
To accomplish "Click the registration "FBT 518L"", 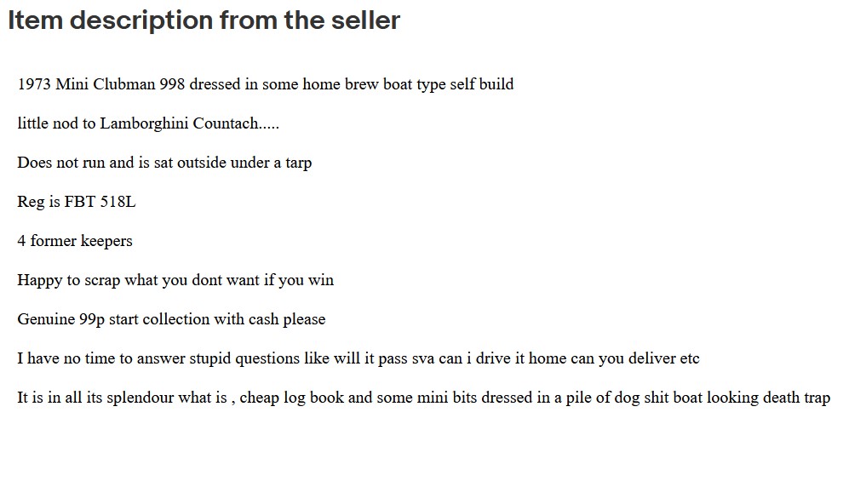I will click(100, 202).
